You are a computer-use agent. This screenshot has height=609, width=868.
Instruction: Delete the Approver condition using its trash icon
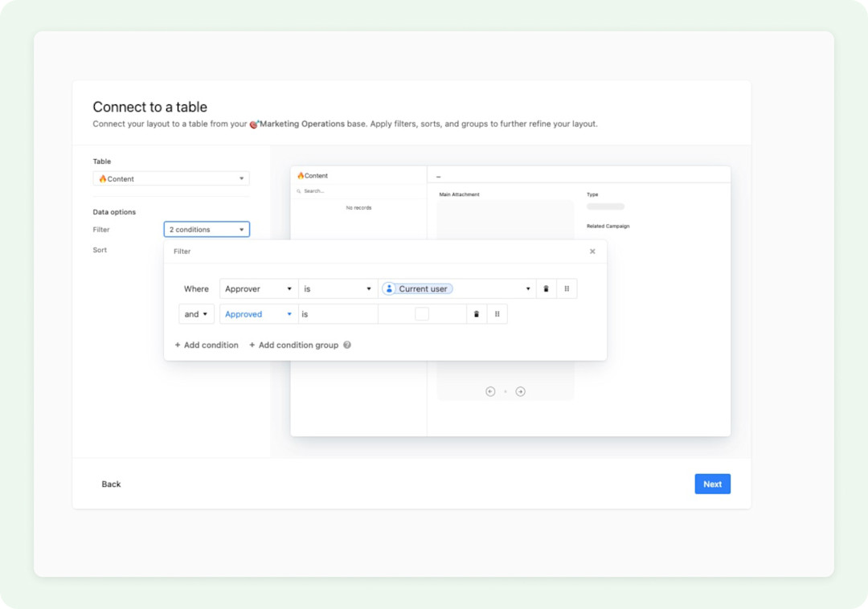546,288
